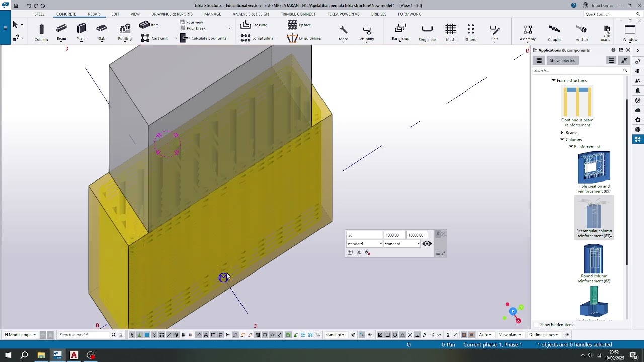Viewport: 644px width, 362px height.
Task: Switch components panel to thumbnail view
Action: click(x=539, y=60)
